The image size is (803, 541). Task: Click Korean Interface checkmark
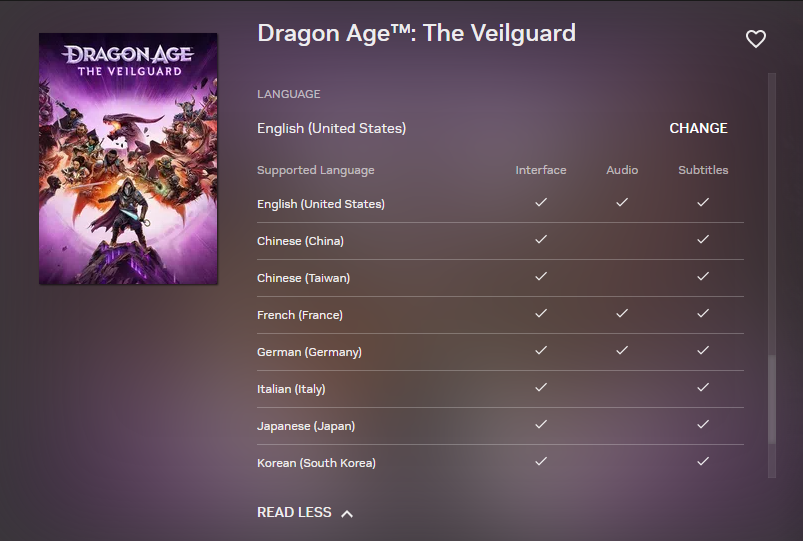pyautogui.click(x=541, y=461)
